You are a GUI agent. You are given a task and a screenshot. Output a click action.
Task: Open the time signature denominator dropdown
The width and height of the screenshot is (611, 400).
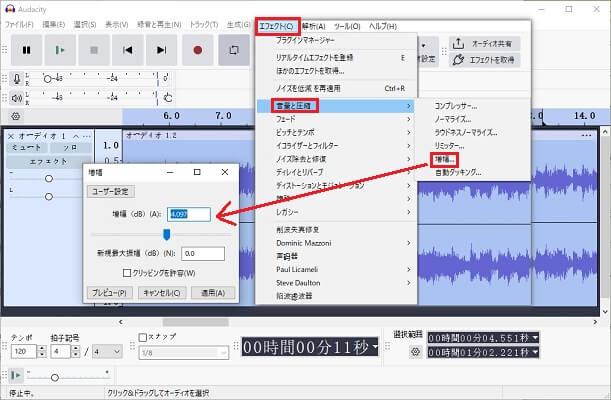107,352
